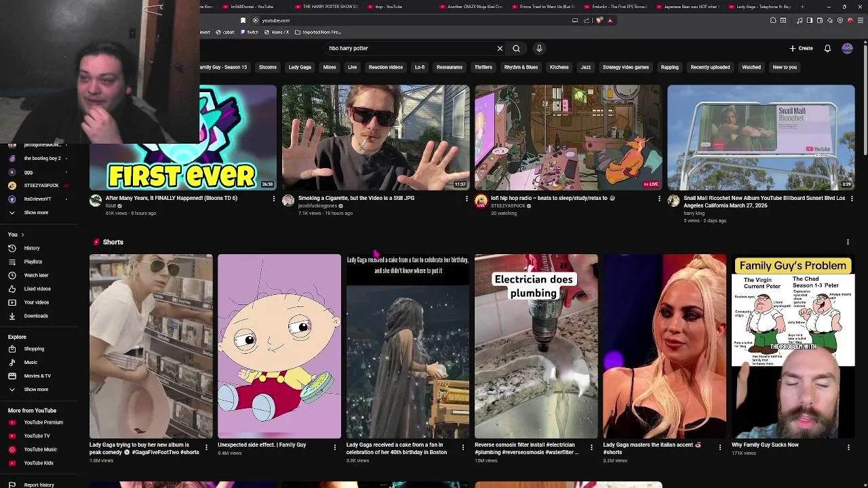Select the New to you chip
Viewport: 868px width, 488px height.
pyautogui.click(x=785, y=67)
